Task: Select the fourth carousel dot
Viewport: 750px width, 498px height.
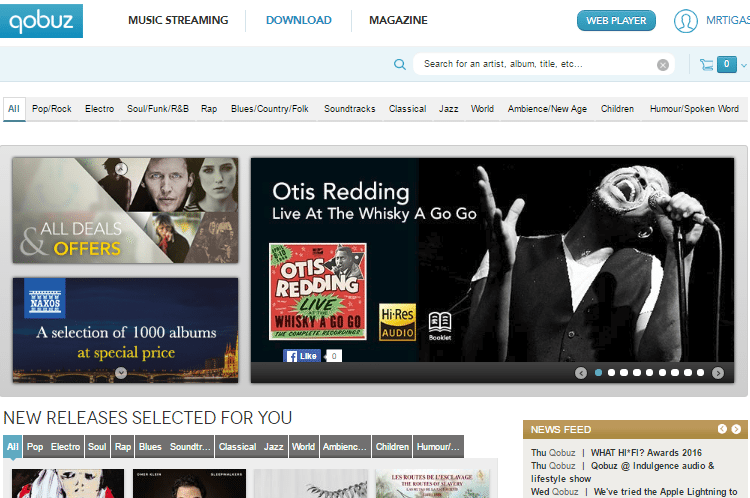Action: coord(637,373)
